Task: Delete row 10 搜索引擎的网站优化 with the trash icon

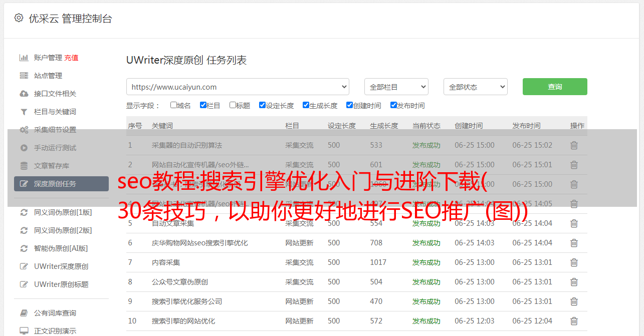Action: point(574,321)
